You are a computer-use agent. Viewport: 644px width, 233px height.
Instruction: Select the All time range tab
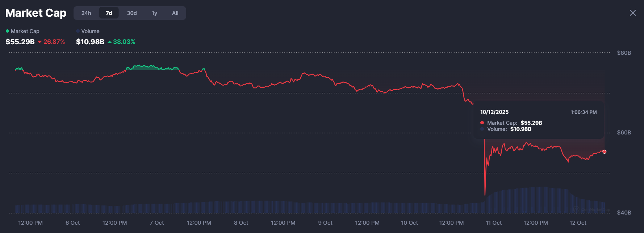point(175,13)
